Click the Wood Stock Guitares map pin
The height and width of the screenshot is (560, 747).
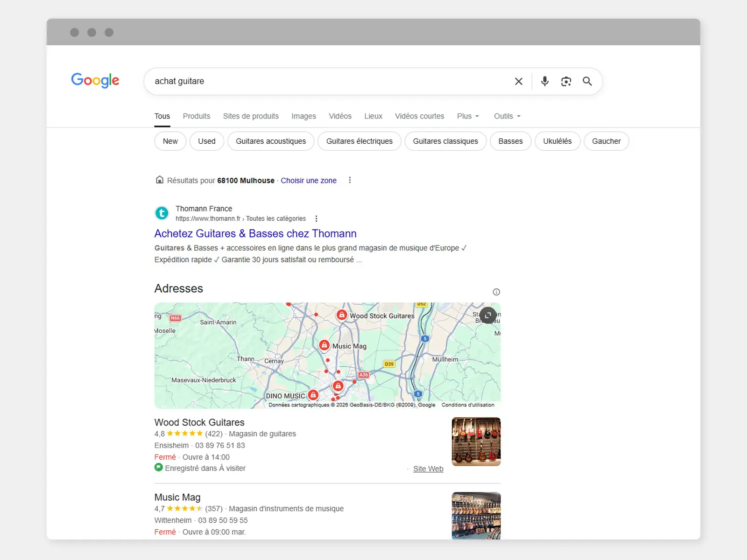click(x=342, y=315)
